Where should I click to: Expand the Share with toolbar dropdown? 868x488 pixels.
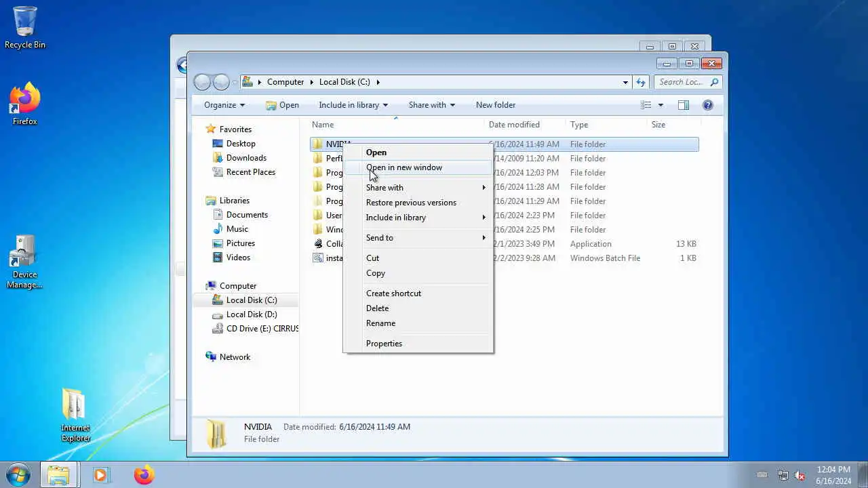click(431, 105)
